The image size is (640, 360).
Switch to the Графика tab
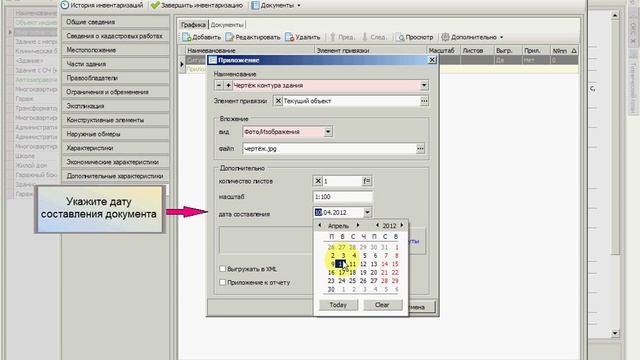(x=193, y=24)
